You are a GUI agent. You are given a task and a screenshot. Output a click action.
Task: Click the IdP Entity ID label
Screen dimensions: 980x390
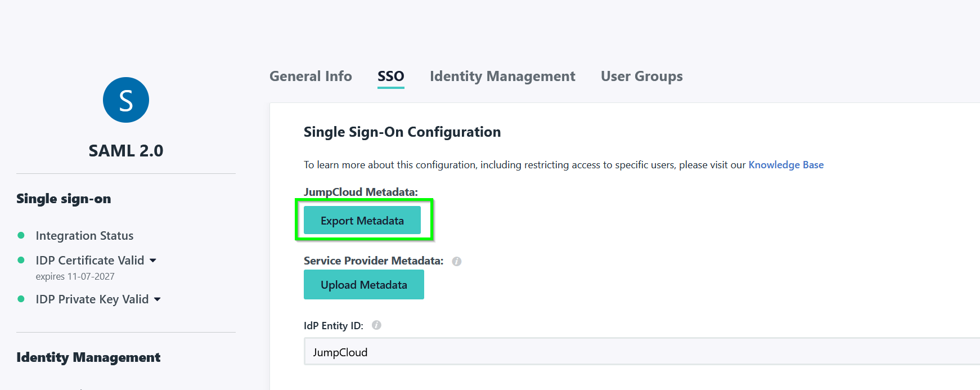(x=334, y=326)
